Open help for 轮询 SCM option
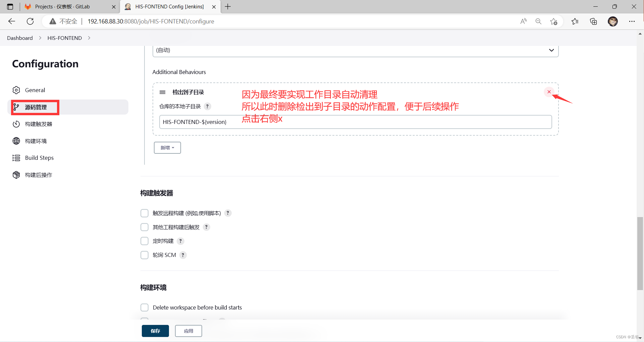The height and width of the screenshot is (342, 644). pos(183,255)
